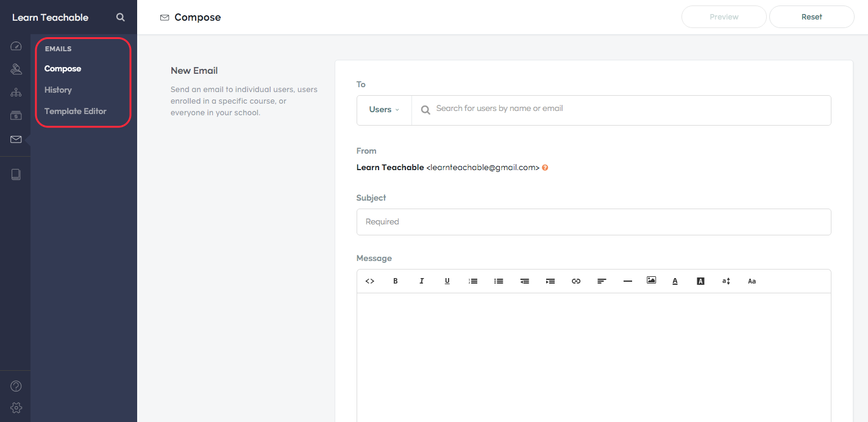This screenshot has height=422, width=868.
Task: Open the search icon beside Learn Teachable
Action: [x=121, y=17]
